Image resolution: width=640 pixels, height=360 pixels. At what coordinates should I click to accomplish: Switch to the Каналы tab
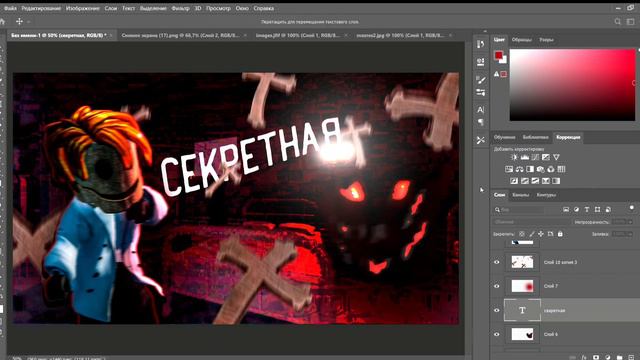[520, 195]
